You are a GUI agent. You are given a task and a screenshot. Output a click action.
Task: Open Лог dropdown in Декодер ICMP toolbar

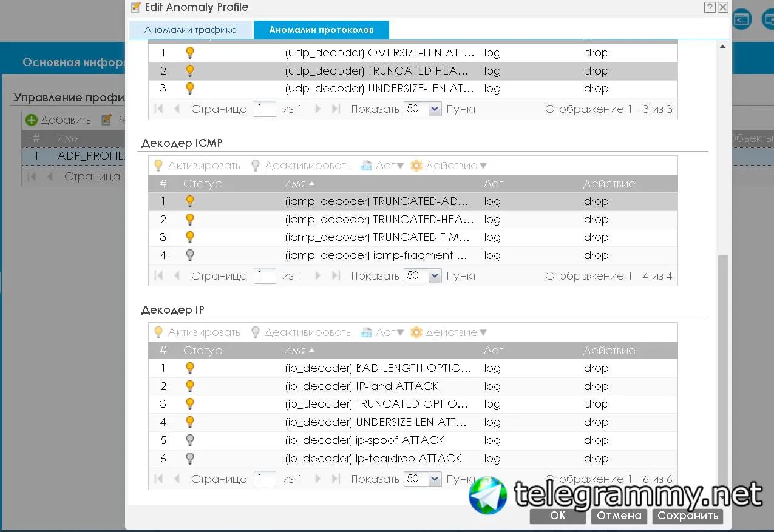pos(382,166)
